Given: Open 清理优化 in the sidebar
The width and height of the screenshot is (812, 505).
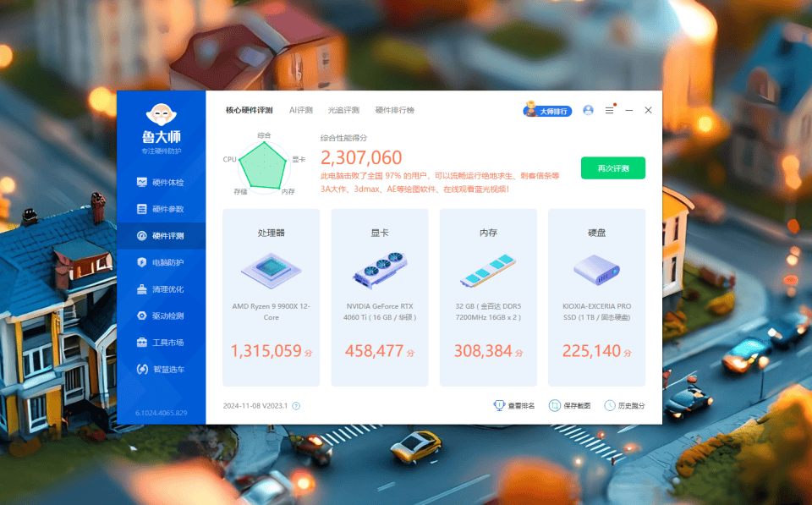Looking at the screenshot, I should 161,289.
